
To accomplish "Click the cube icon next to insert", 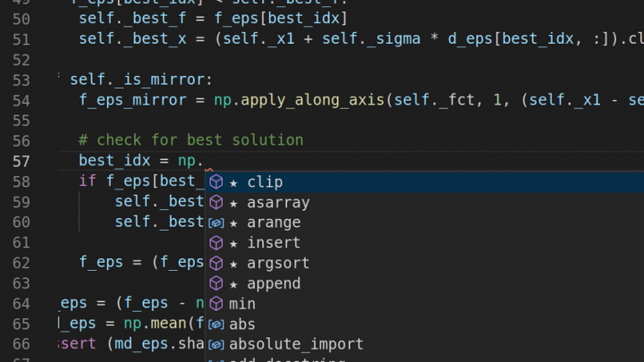I will point(216,243).
